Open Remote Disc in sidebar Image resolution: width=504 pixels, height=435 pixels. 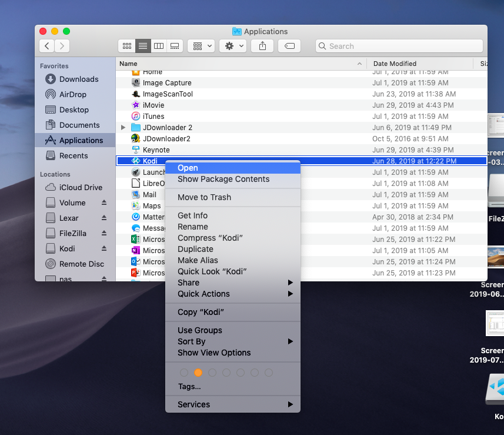(75, 264)
